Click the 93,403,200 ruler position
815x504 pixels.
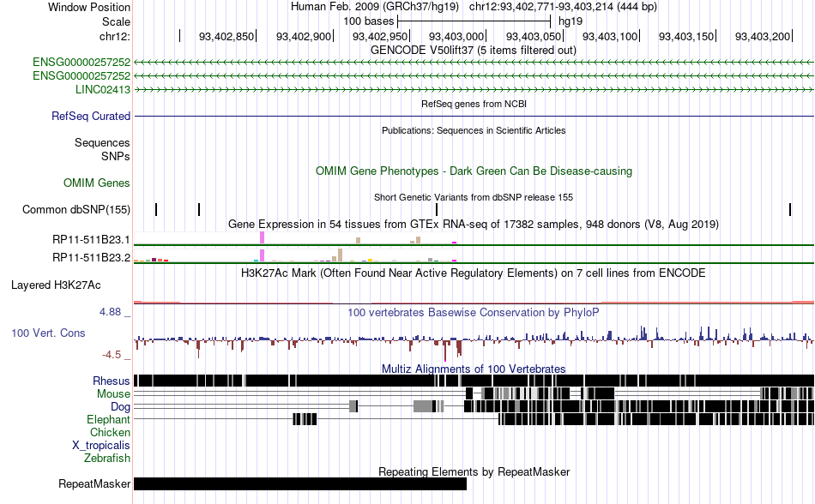click(763, 36)
